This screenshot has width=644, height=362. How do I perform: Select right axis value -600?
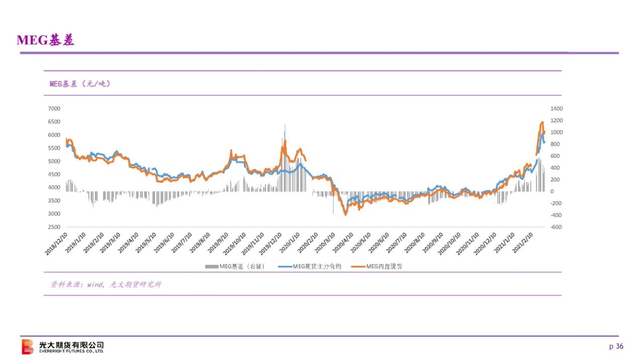pos(556,228)
